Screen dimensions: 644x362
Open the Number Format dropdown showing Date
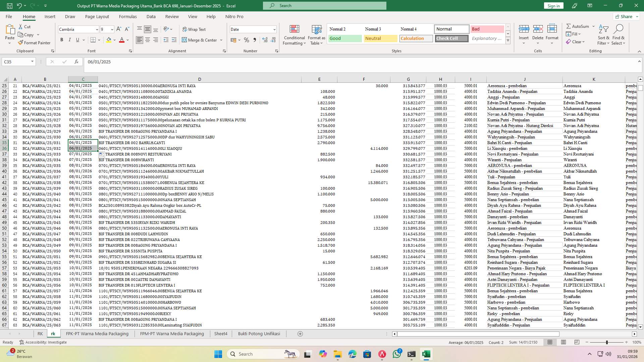[253, 29]
